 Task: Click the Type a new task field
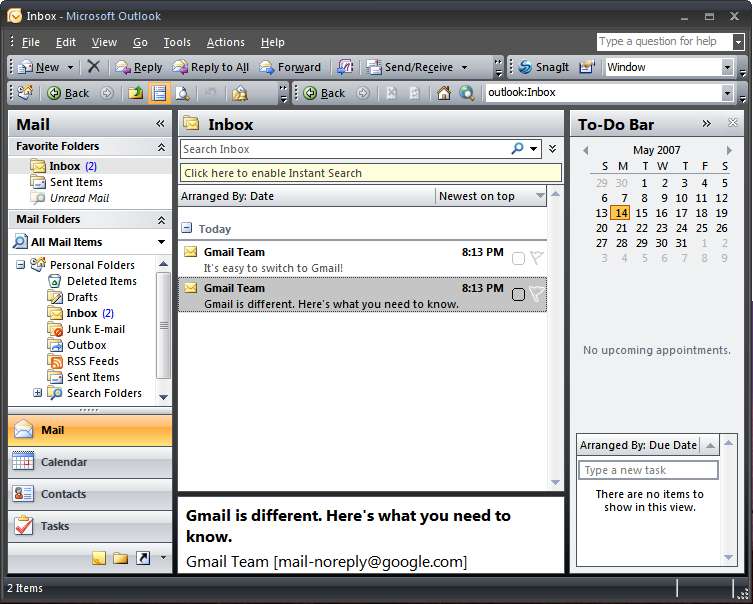click(x=648, y=470)
